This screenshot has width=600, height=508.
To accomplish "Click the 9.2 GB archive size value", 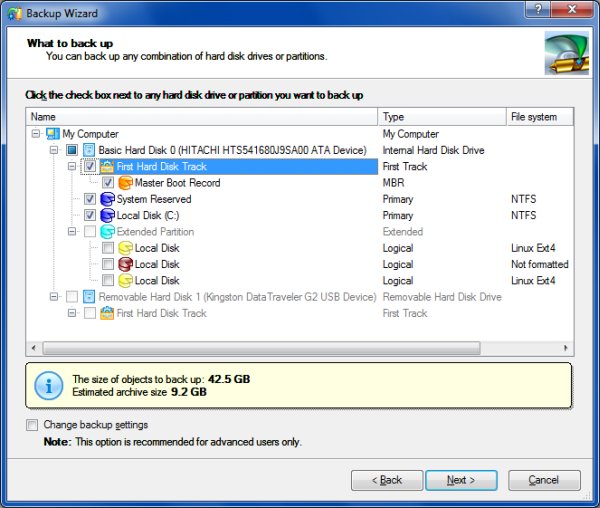I will tap(189, 392).
